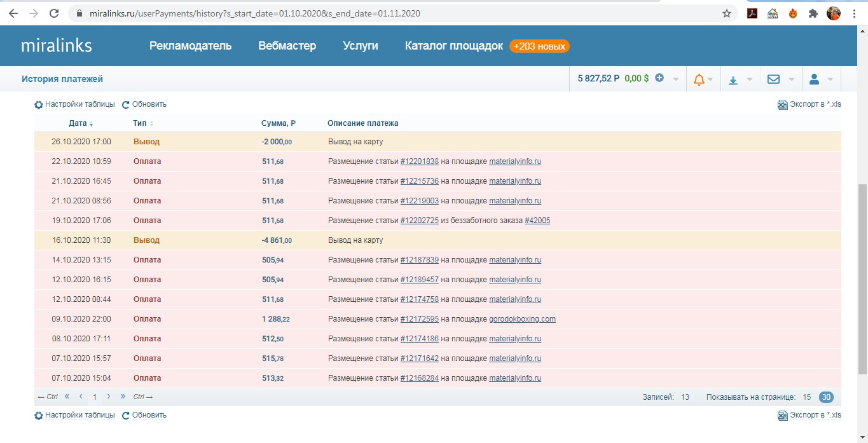Click the 0,00 $ dollar balance

637,79
